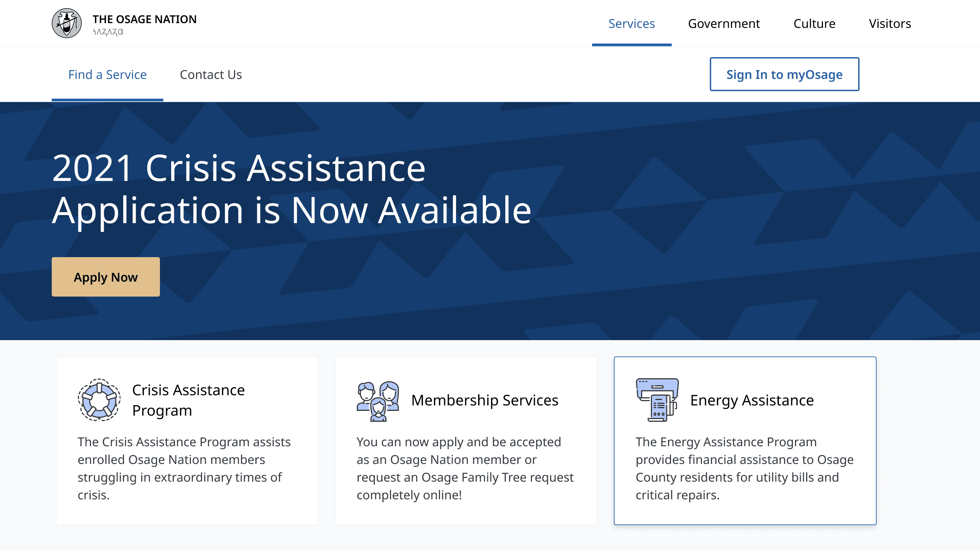Click the Energy Assistance description text

point(744,468)
